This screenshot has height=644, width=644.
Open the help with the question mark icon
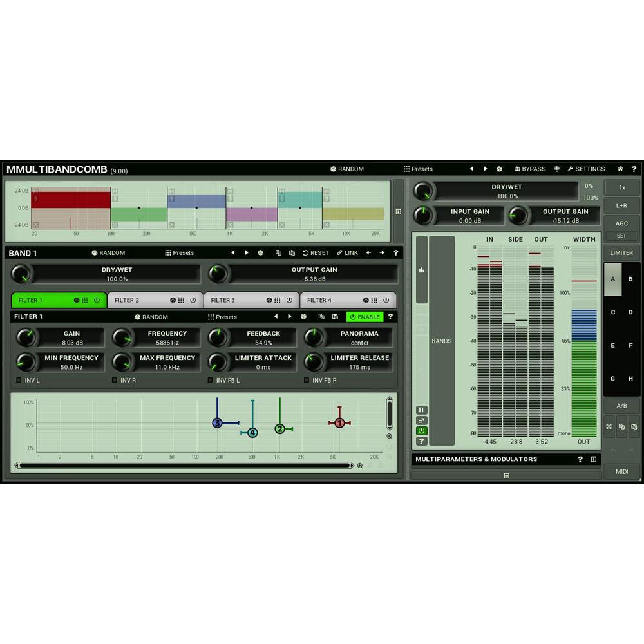click(x=634, y=169)
